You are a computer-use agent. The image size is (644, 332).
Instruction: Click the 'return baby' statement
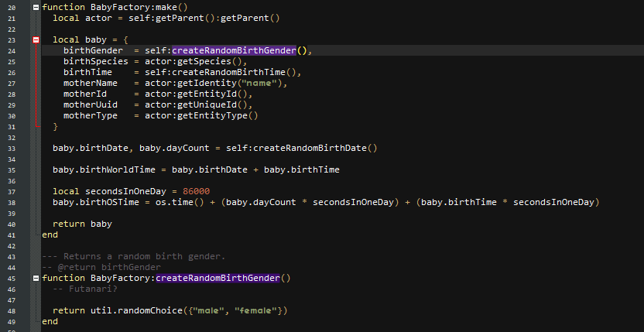tap(82, 224)
